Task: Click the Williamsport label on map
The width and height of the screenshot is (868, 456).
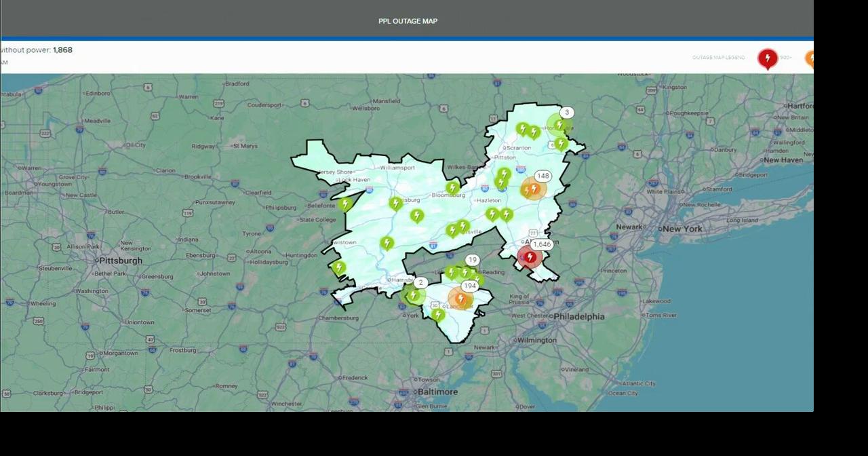Action: (x=397, y=168)
